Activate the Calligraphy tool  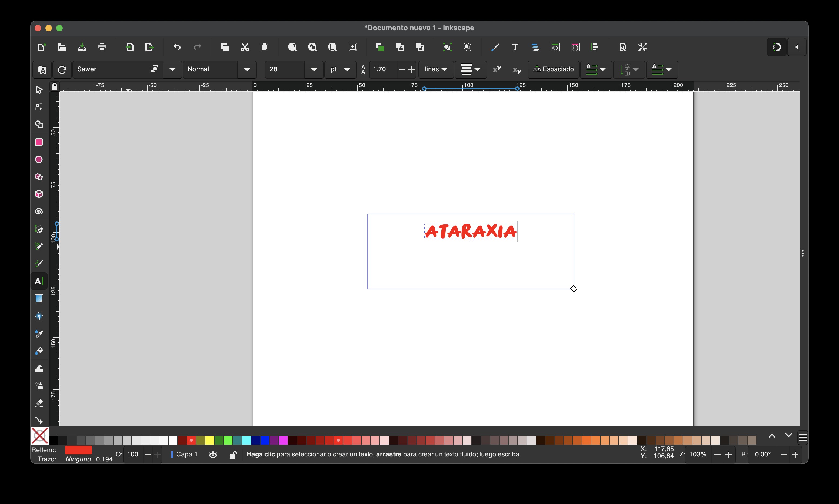click(x=39, y=264)
